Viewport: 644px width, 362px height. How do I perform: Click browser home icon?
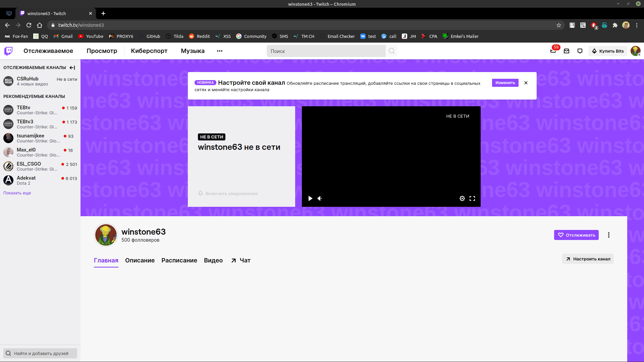40,25
